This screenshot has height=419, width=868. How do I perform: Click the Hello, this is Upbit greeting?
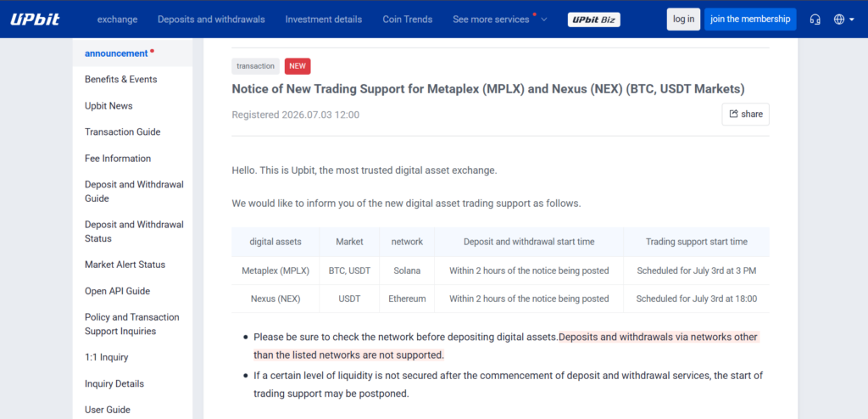364,170
